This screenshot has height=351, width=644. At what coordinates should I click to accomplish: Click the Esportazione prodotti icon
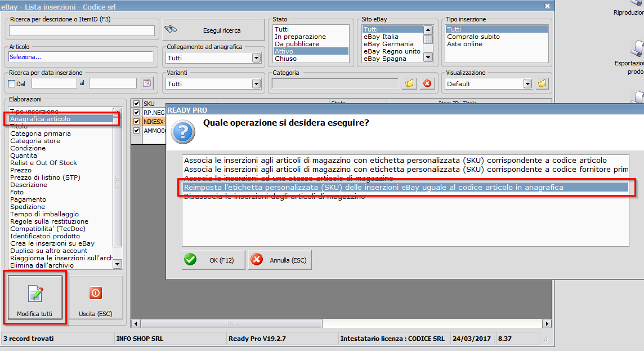click(x=637, y=49)
